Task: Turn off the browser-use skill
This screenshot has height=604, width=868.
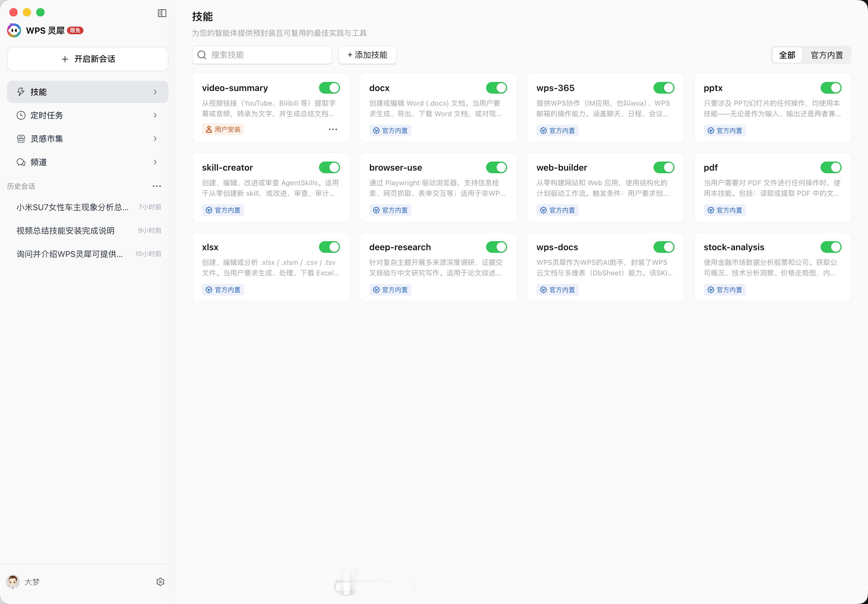Action: click(x=496, y=167)
